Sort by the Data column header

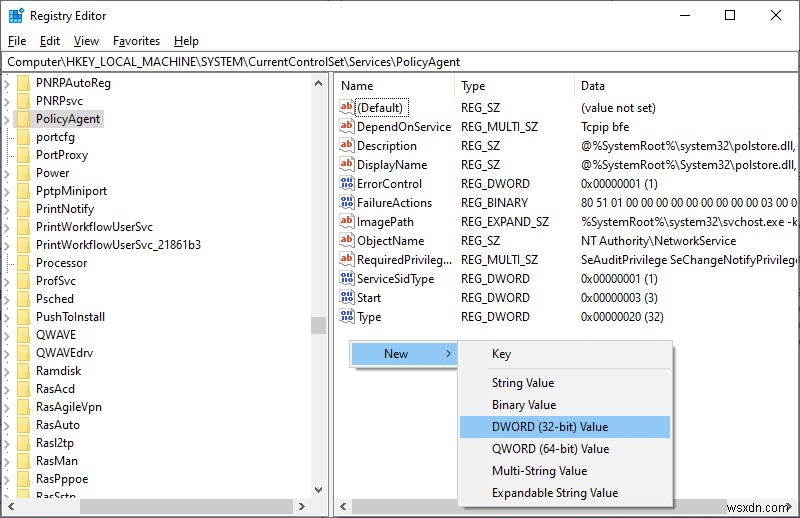[x=686, y=86]
